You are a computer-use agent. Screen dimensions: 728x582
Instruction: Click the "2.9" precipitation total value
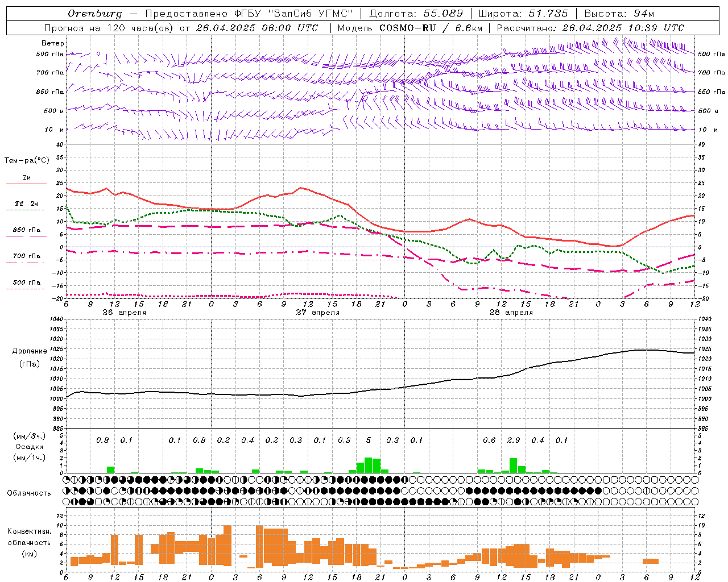pos(514,440)
